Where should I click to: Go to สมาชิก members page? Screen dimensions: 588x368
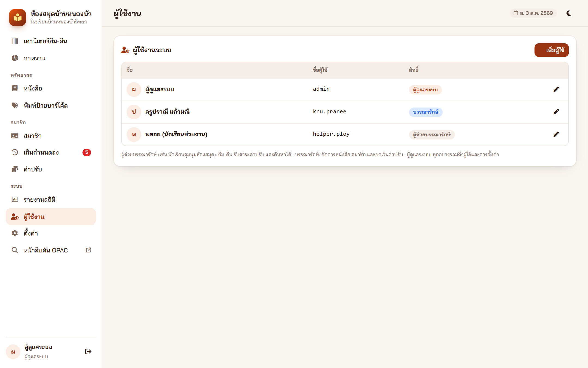[51, 136]
